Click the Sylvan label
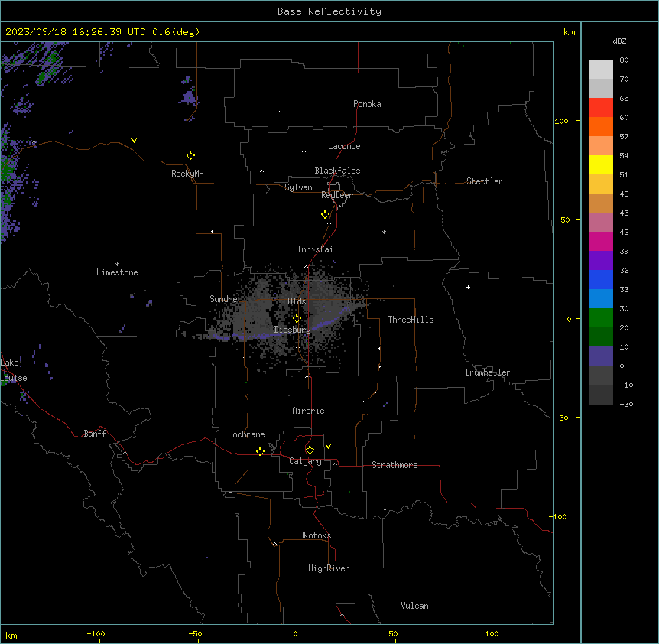 (x=298, y=187)
